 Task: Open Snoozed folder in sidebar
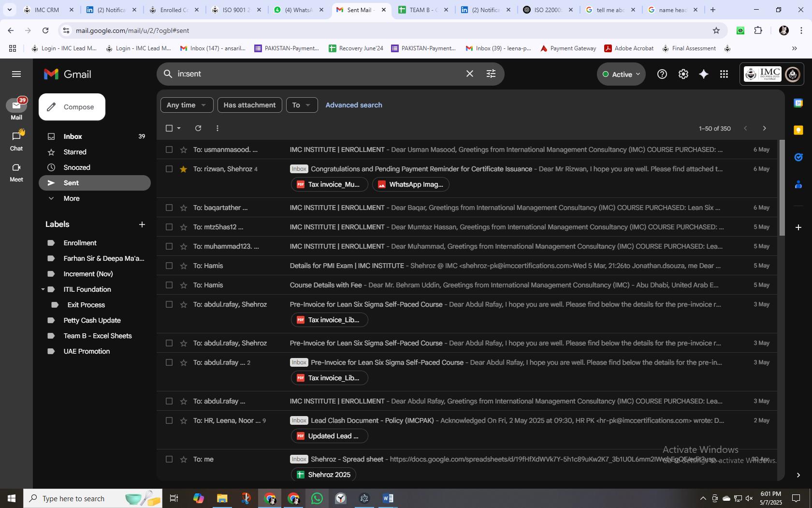tap(95, 167)
